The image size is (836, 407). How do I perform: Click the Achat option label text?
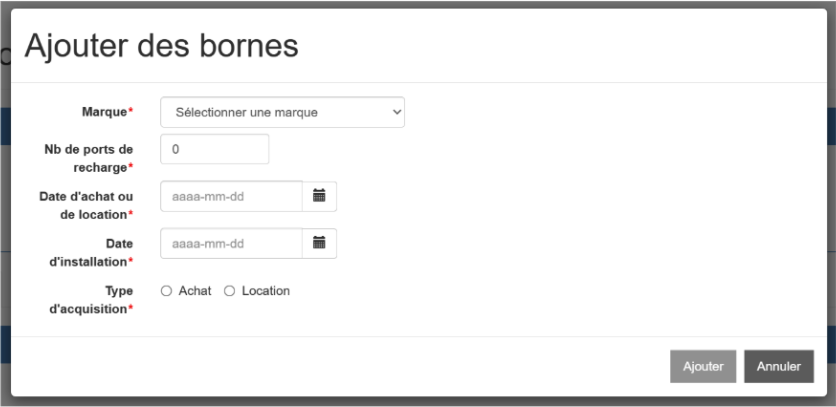coord(195,291)
